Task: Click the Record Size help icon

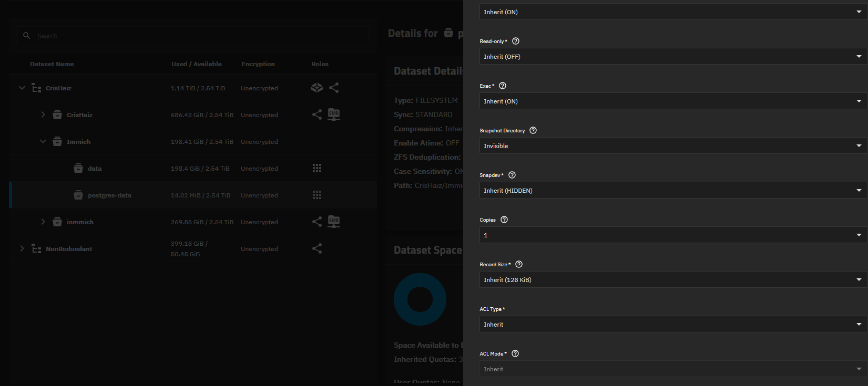Action: coord(519,264)
